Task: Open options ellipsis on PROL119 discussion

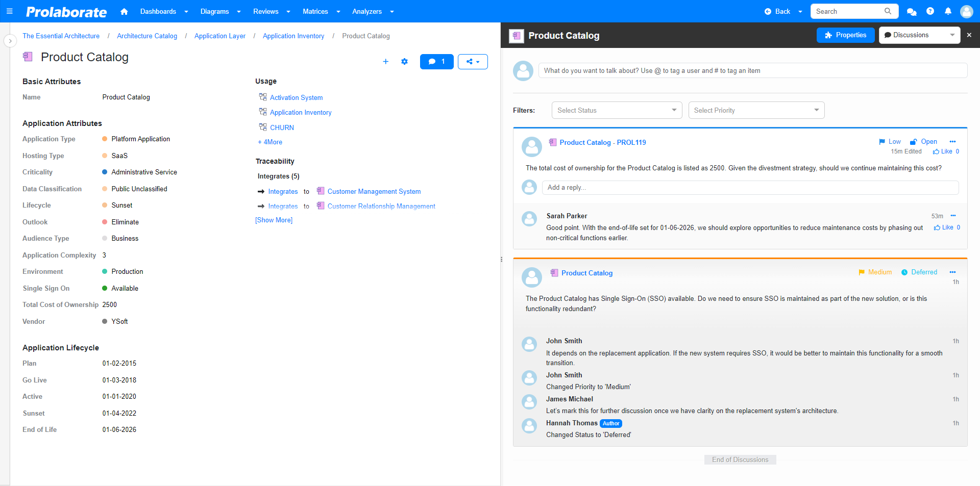Action: point(952,142)
